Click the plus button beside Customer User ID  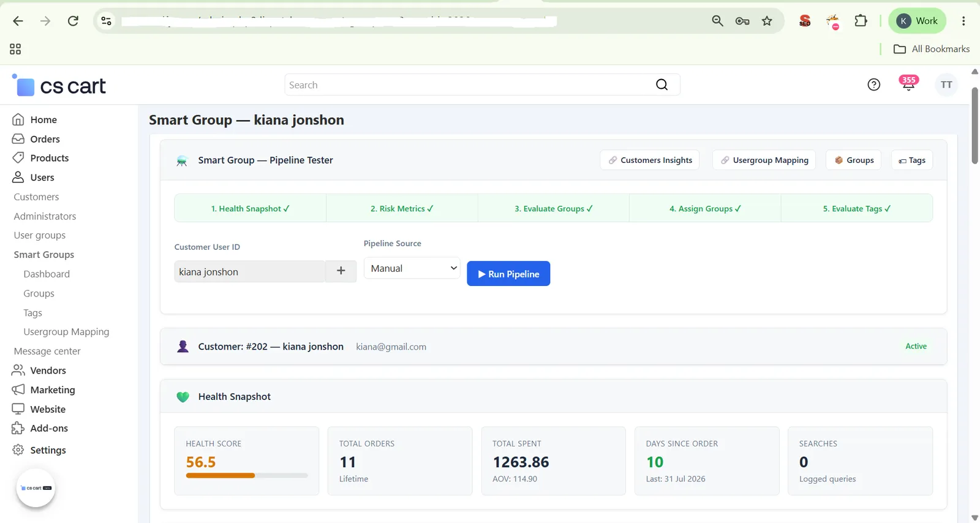[x=341, y=271]
